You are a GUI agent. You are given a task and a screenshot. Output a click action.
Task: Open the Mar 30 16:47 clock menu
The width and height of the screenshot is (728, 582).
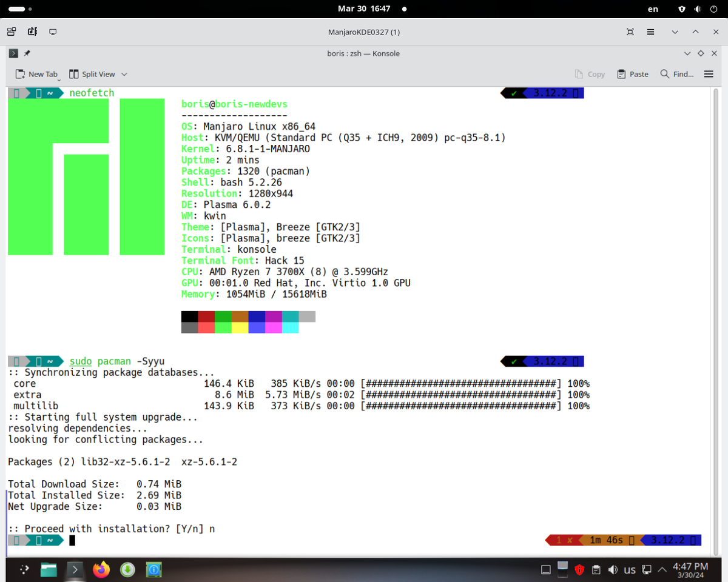(x=364, y=9)
